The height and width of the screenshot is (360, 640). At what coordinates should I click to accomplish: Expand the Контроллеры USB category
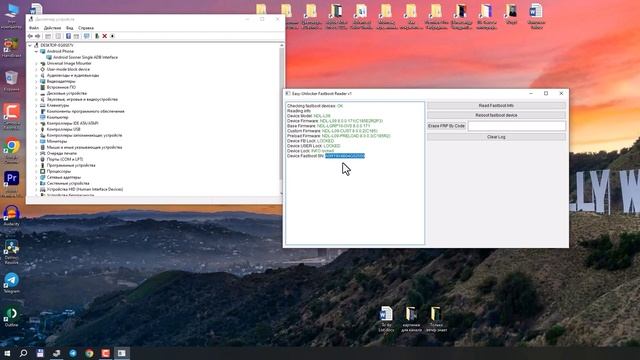click(36, 129)
